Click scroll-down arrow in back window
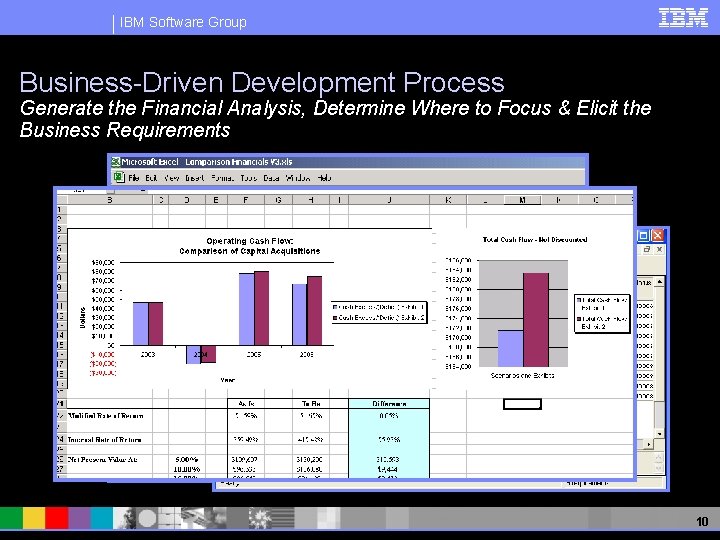The image size is (720, 540). click(x=659, y=433)
